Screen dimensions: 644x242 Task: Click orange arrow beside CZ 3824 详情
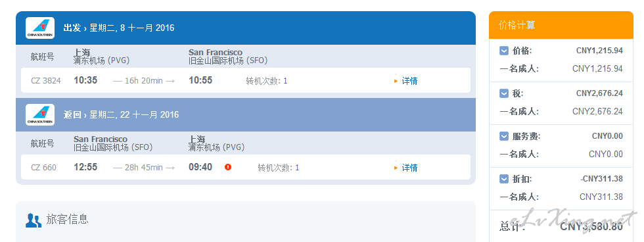pos(396,81)
